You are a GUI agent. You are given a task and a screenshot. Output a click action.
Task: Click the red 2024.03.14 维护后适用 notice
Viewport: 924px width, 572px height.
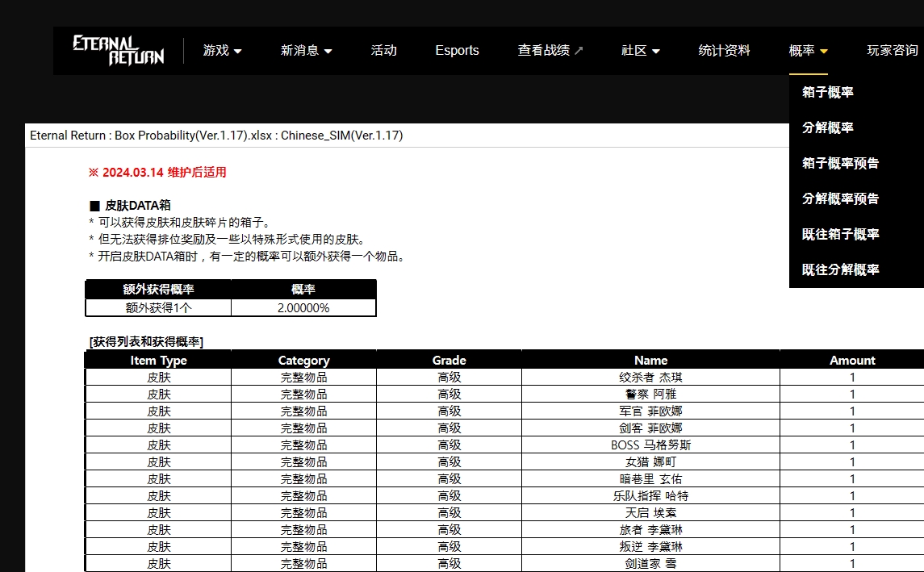[x=157, y=173]
